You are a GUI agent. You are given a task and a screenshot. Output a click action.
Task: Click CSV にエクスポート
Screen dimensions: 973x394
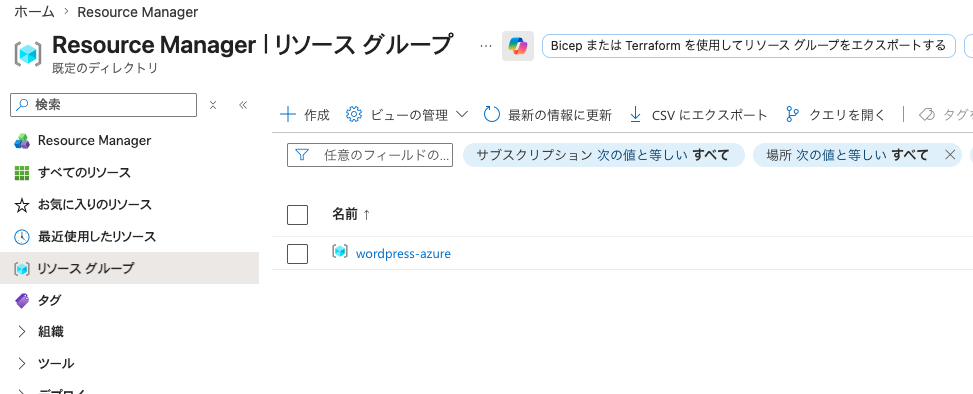click(698, 115)
